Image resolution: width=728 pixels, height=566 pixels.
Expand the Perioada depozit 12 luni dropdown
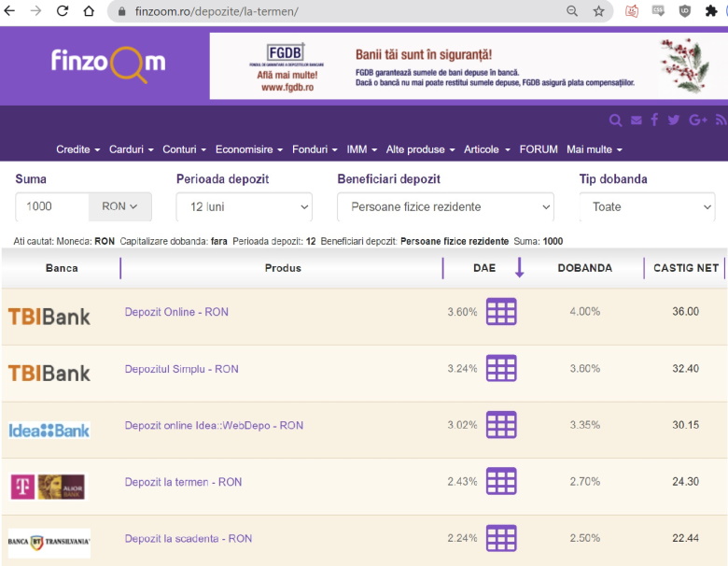pos(244,206)
